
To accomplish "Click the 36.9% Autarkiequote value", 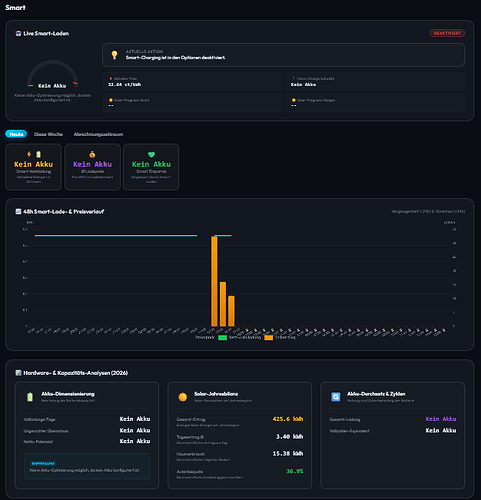I will point(295,471).
